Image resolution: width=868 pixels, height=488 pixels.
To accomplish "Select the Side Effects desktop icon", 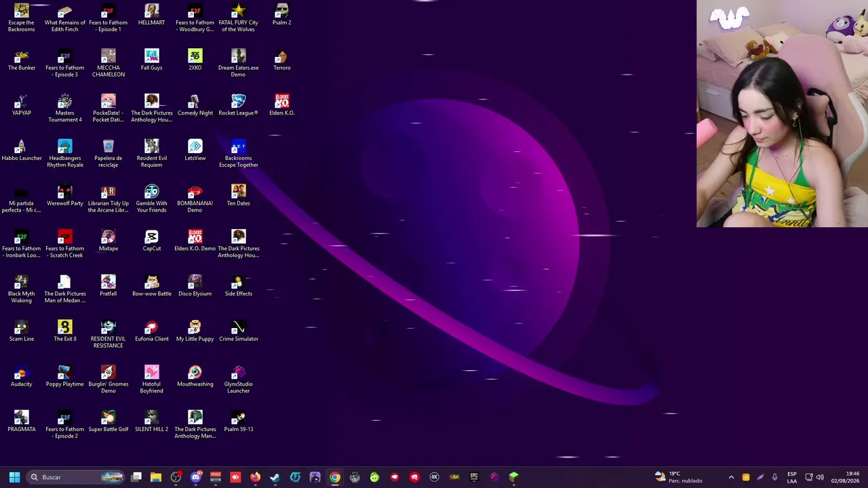I will tap(238, 286).
